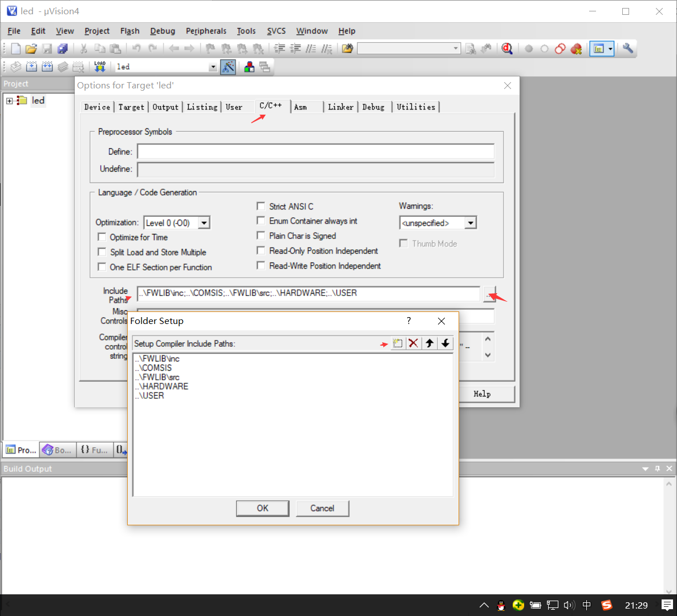Open a file using folder icon
Screen dimensions: 677x616
tap(31, 49)
